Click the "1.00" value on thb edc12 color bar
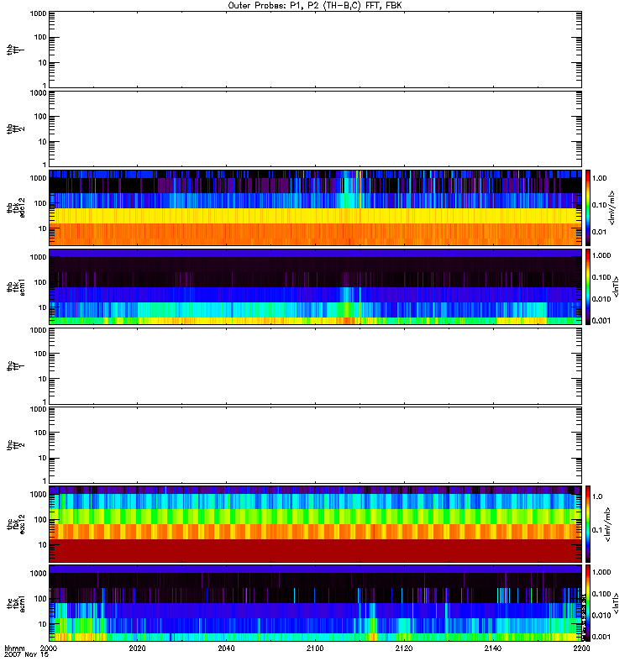This screenshot has width=630, height=672. tap(599, 178)
